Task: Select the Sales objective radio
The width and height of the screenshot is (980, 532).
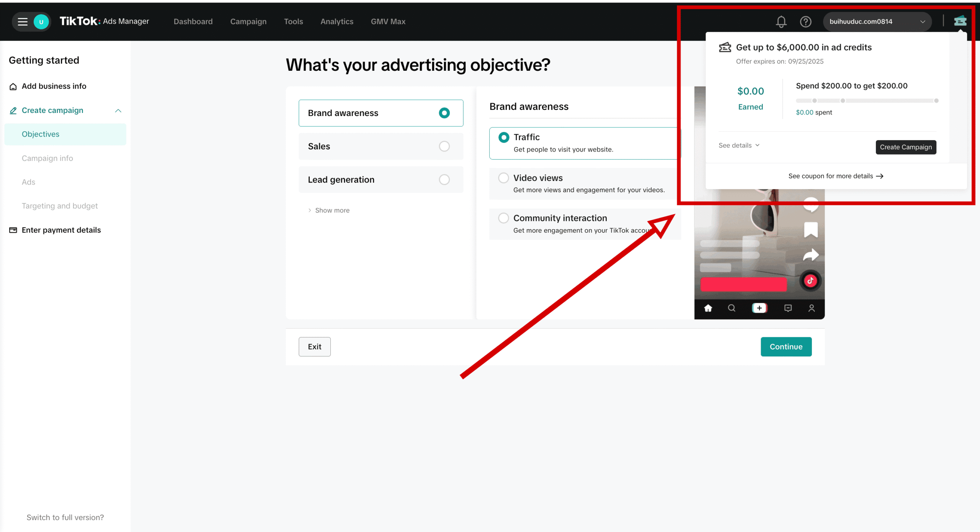Action: [x=444, y=146]
